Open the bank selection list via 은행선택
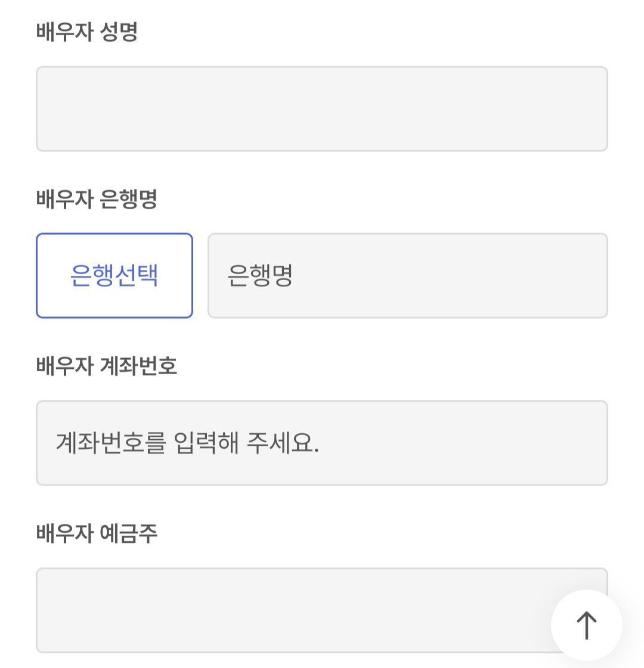This screenshot has height=668, width=644. pyautogui.click(x=114, y=276)
